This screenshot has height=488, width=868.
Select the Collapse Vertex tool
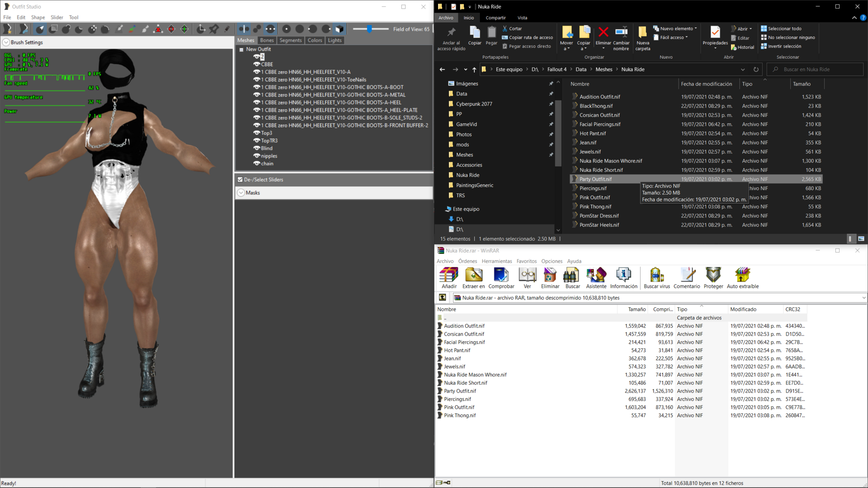coord(158,29)
